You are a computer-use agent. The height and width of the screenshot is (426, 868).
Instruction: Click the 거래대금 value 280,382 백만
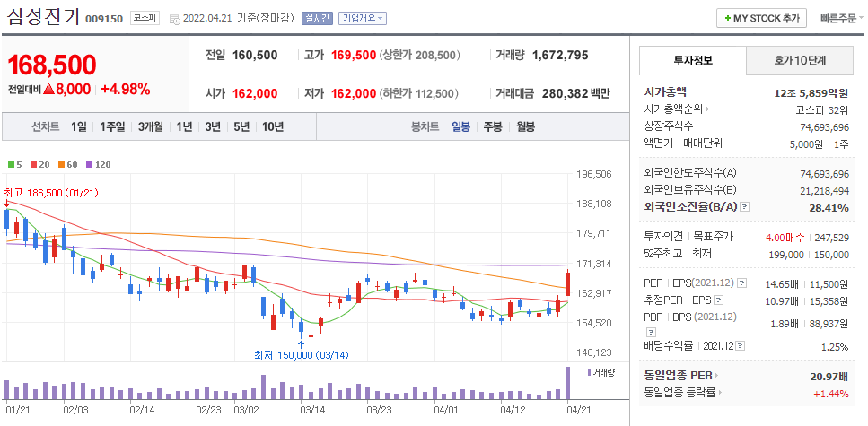coord(575,93)
